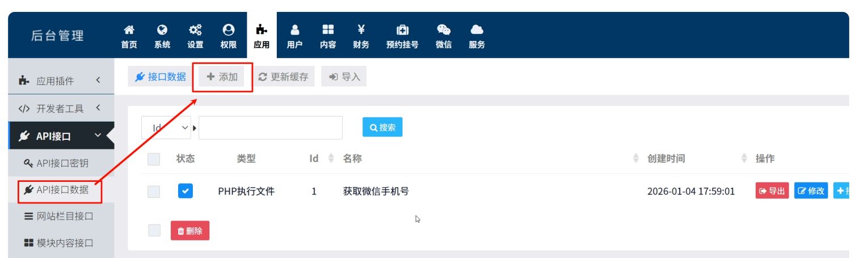Viewport: 868px width, 258px height.
Task: Open the 财务 yen icon
Action: (x=361, y=30)
